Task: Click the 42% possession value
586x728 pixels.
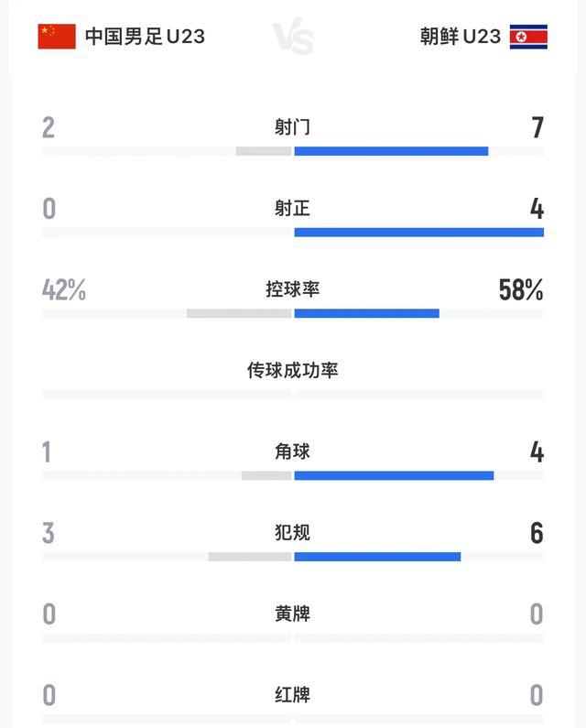Action: 64,290
